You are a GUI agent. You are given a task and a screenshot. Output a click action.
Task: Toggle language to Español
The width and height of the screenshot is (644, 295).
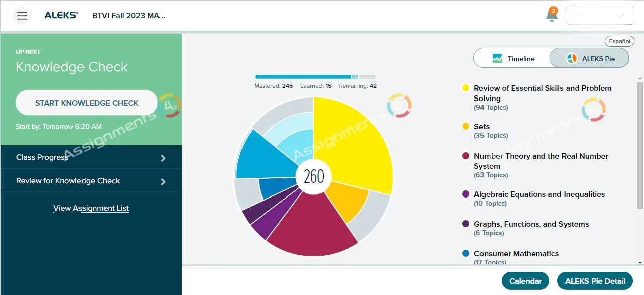(619, 41)
